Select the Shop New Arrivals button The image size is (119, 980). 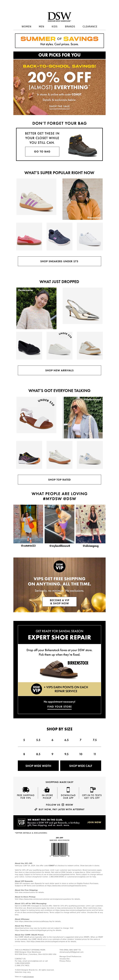click(59, 370)
